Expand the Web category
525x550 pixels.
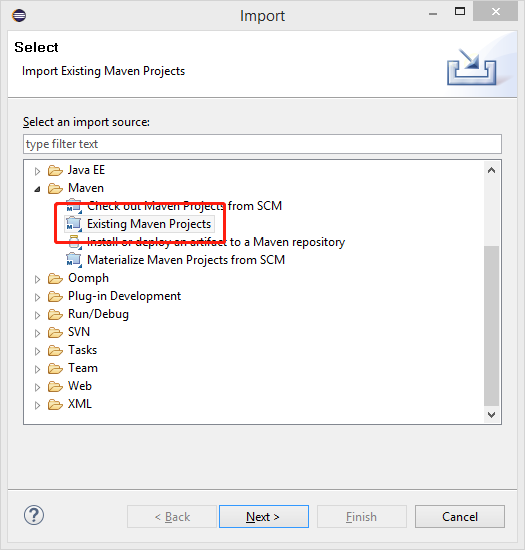tap(37, 387)
